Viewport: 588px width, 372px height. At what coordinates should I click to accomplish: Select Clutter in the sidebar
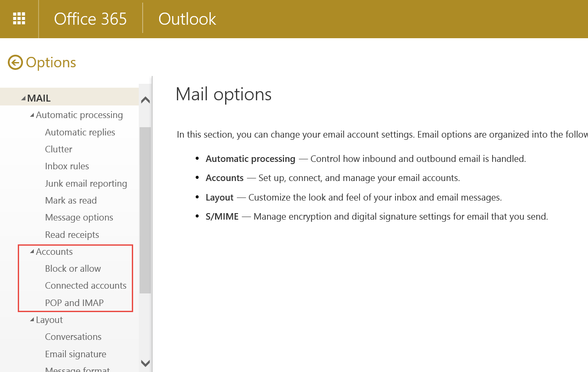[x=59, y=149]
